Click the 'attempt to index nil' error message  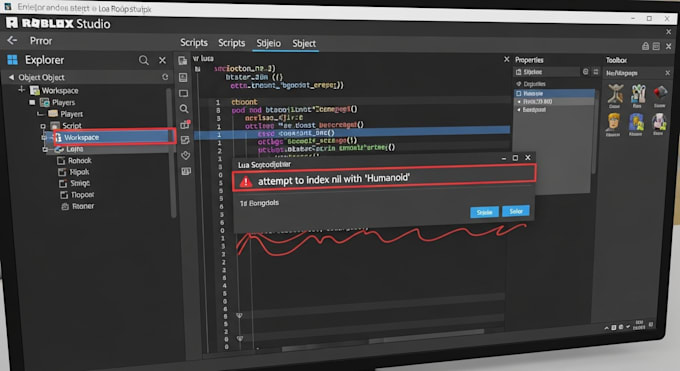[334, 179]
